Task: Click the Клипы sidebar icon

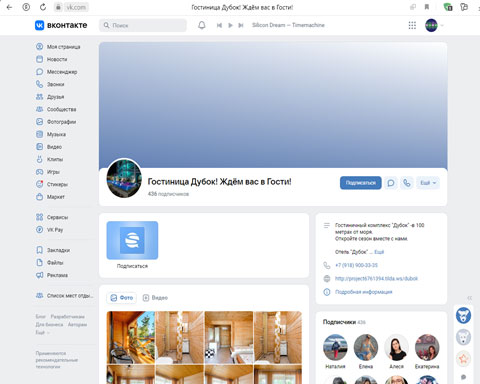Action: pos(39,159)
